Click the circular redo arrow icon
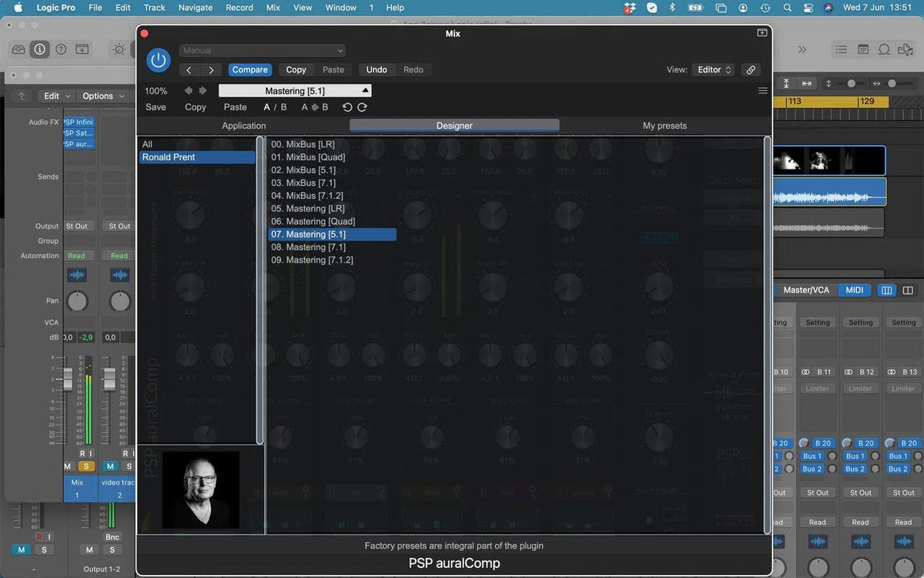This screenshot has height=578, width=924. 362,107
